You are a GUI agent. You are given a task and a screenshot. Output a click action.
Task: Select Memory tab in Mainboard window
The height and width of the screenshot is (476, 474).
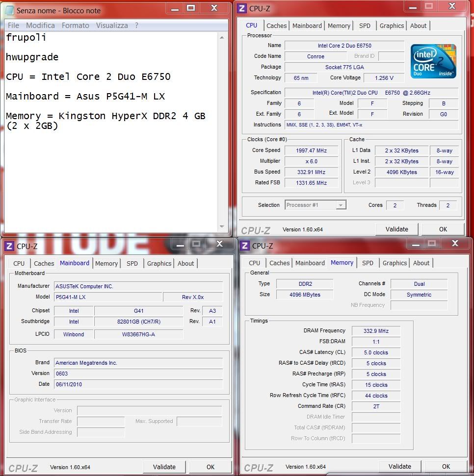click(106, 264)
